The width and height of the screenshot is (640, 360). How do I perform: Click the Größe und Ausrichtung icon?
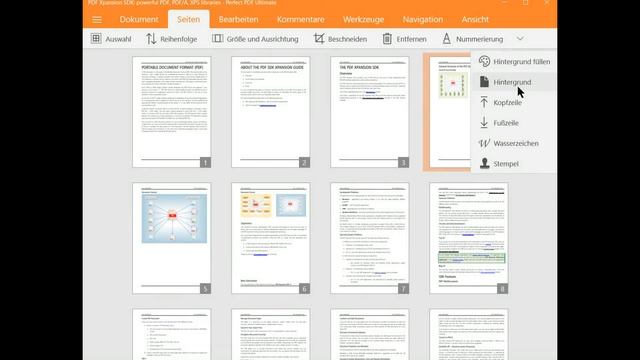click(x=218, y=39)
